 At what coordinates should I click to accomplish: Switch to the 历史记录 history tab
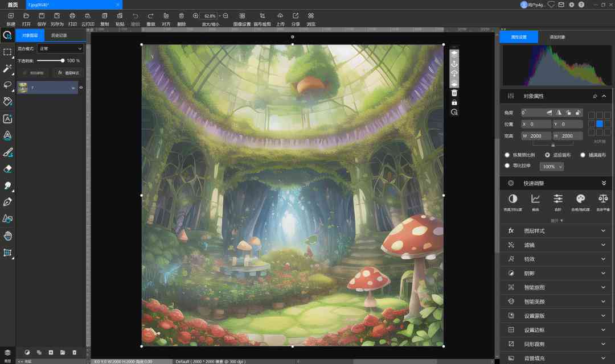click(59, 35)
